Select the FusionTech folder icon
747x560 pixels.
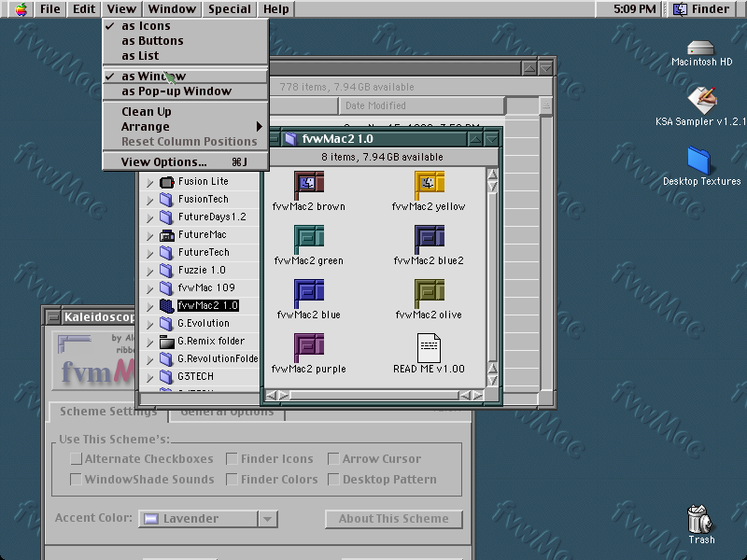166,200
